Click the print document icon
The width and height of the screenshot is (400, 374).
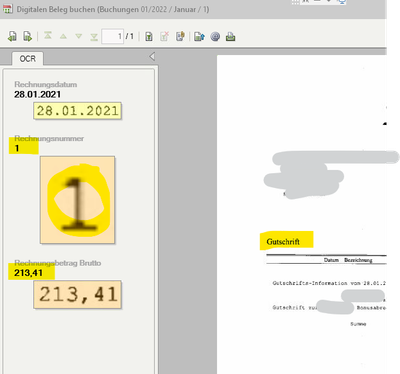(x=230, y=36)
